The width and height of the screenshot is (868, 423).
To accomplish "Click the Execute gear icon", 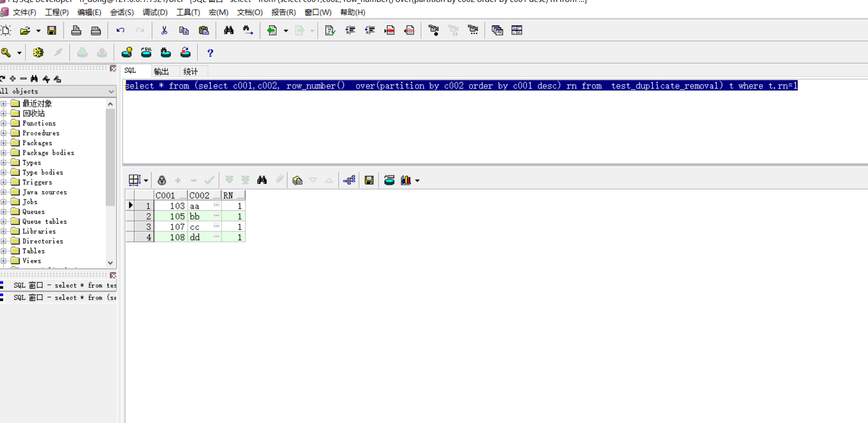I will 38,53.
